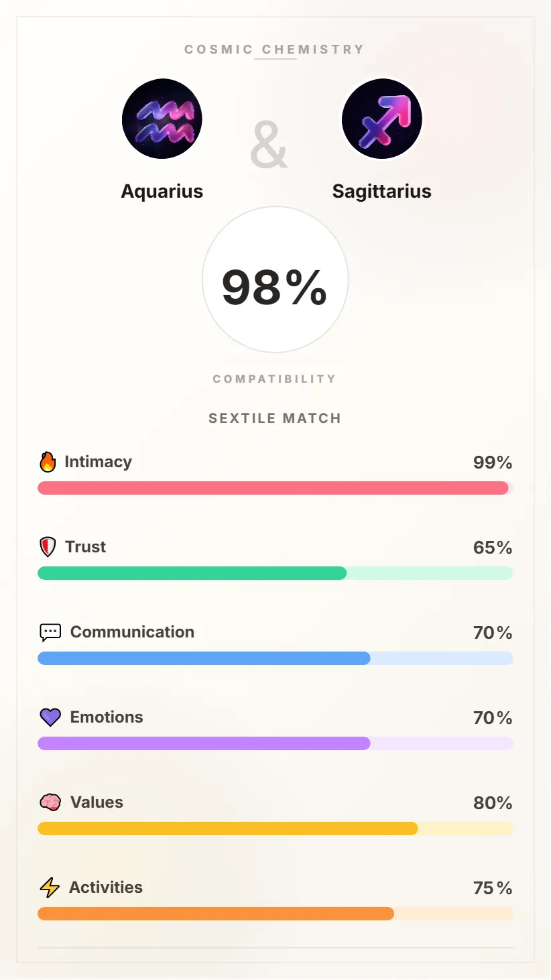Click the Emotions purple heart icon
Screen dimensions: 551x980
tap(50, 717)
